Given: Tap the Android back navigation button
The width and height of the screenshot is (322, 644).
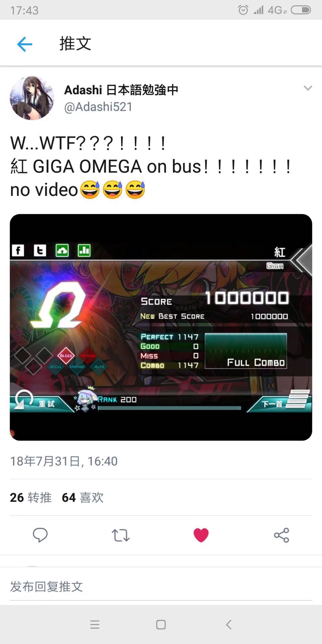Looking at the screenshot, I should pyautogui.click(x=229, y=625).
